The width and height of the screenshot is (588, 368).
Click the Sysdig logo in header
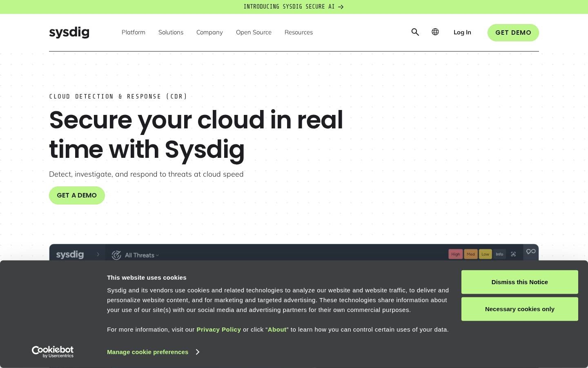pyautogui.click(x=69, y=32)
